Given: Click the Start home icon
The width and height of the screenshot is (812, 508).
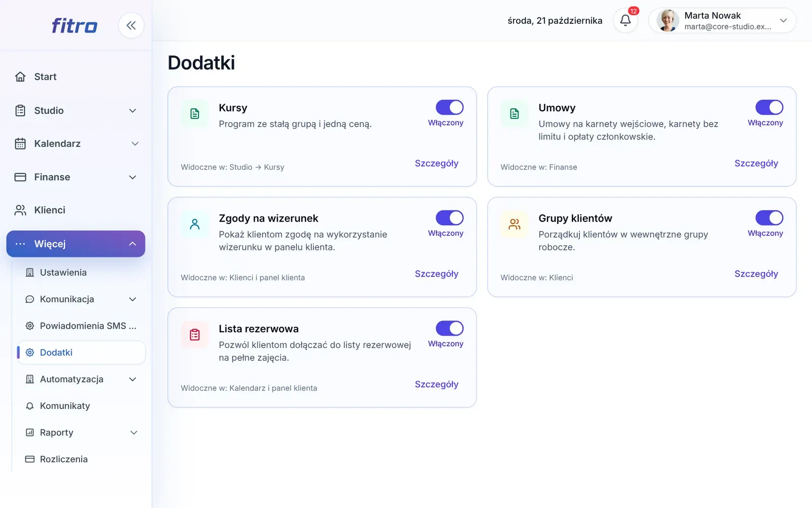Looking at the screenshot, I should 20,77.
